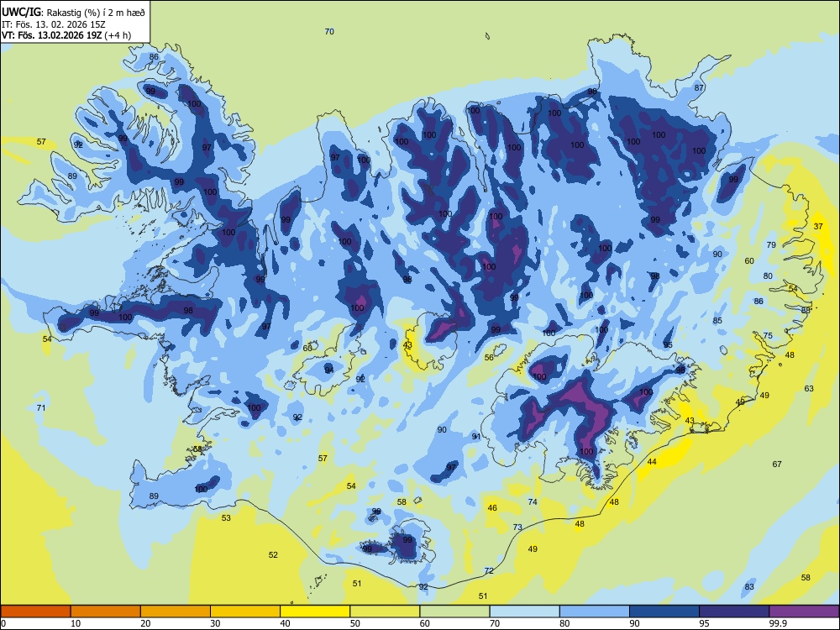Click the 30–40 amber legend swatch
Viewport: 840px width, 630px height.
[x=245, y=612]
